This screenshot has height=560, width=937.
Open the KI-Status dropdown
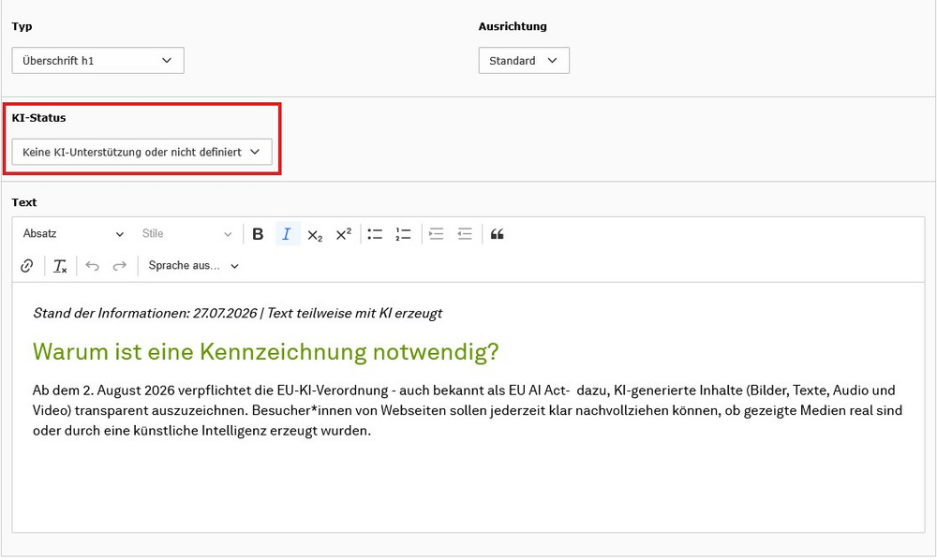pos(142,152)
